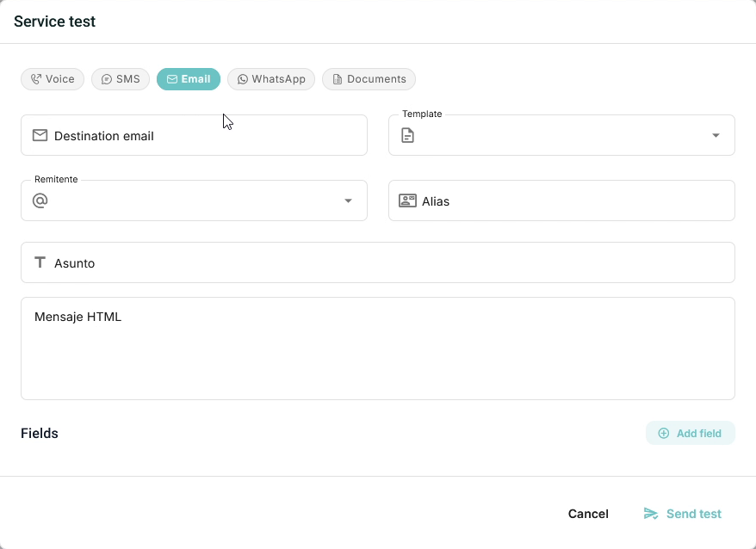
Task: Click the envelope icon on Email tab
Action: pos(172,79)
